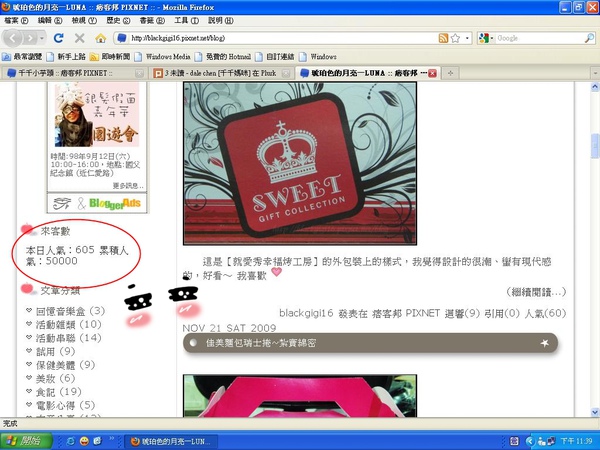Select the 琥珀色的月亮 LUNA tab
This screenshot has width=600, height=450.
[364, 73]
